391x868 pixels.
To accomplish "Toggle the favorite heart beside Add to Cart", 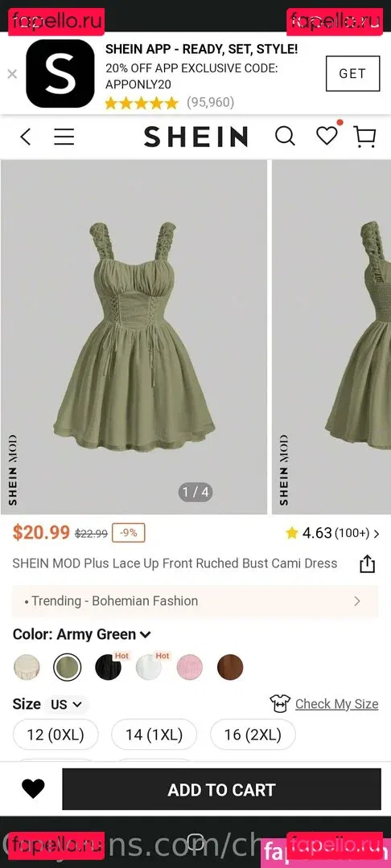I will point(33,789).
